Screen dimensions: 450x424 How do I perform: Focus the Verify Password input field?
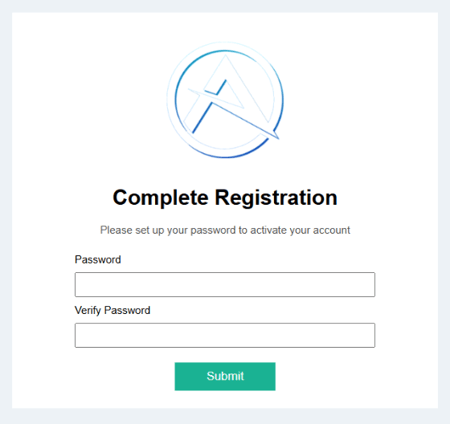pyautogui.click(x=225, y=335)
